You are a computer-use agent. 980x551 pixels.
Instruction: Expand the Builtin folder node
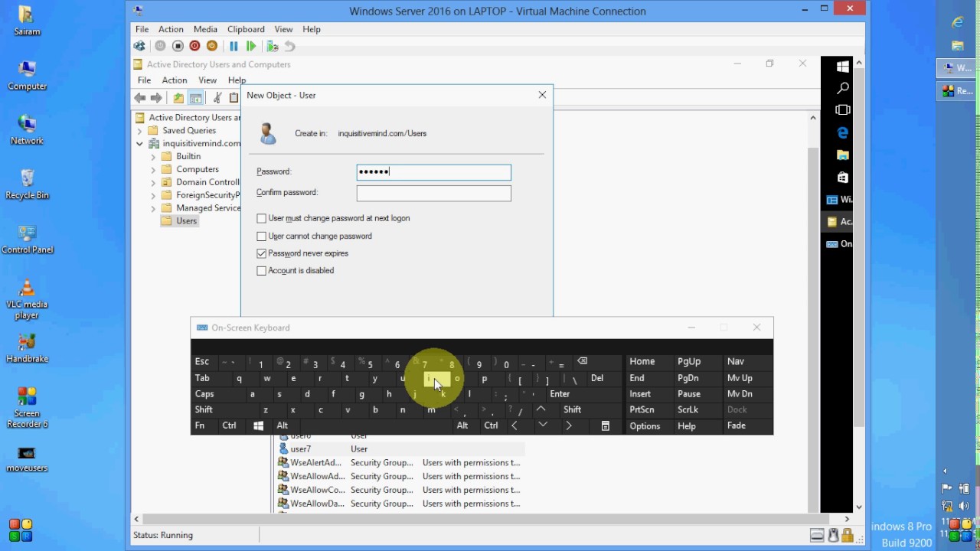(153, 157)
